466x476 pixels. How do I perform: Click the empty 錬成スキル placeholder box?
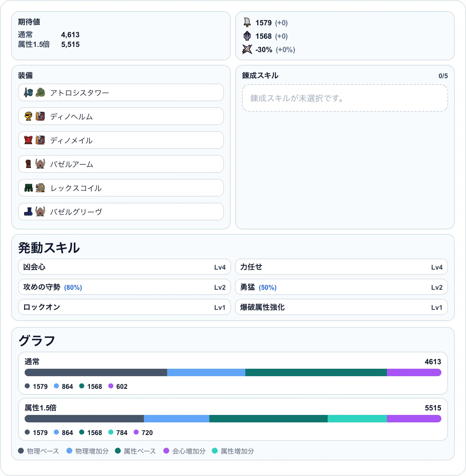click(345, 98)
